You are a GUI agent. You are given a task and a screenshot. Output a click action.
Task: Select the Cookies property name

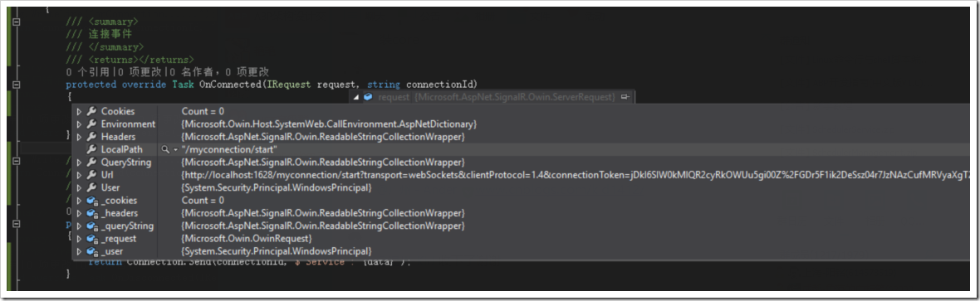click(x=117, y=111)
